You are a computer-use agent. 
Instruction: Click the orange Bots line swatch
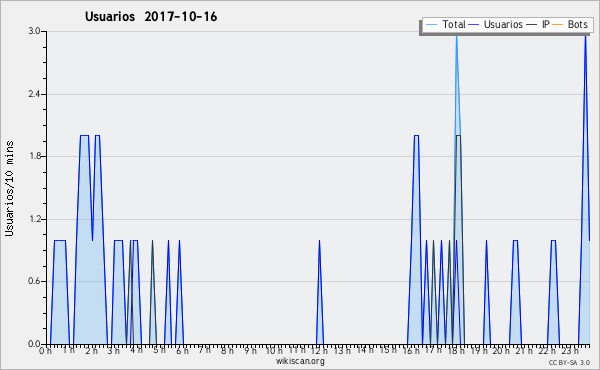558,25
